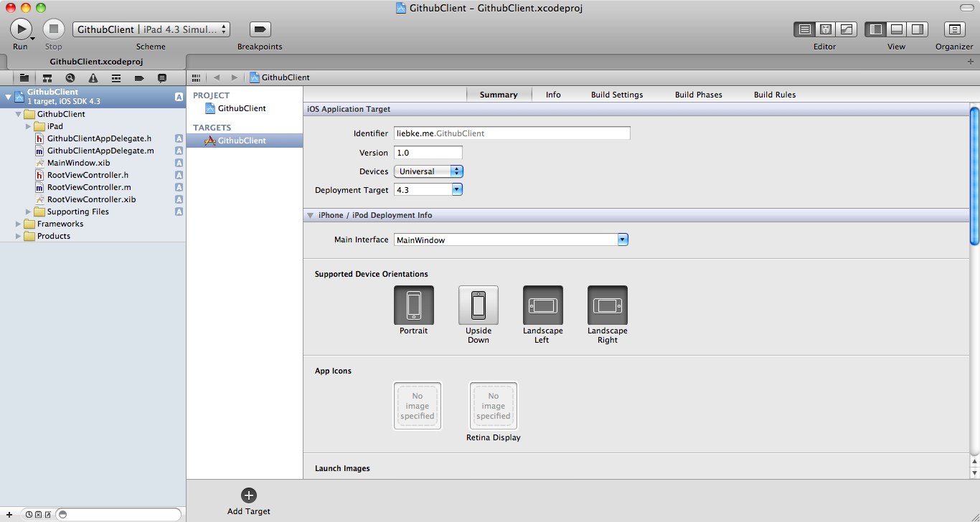Expand the Products group
980x522 pixels.
point(18,236)
